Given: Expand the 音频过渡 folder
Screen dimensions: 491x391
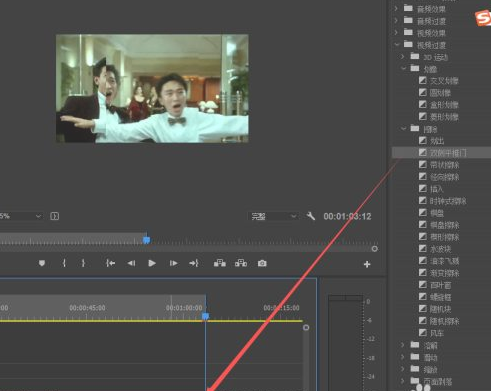Looking at the screenshot, I should (x=396, y=21).
